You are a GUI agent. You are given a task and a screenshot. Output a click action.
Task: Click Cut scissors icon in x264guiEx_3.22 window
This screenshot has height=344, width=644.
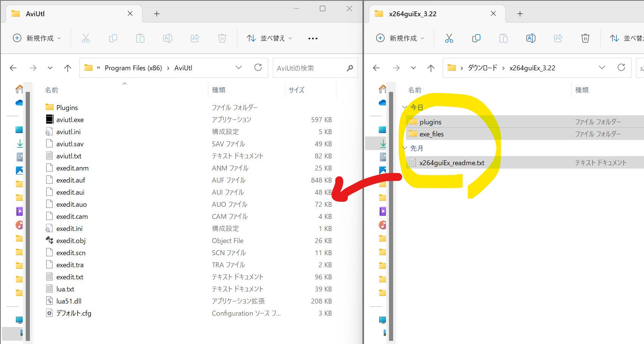tap(449, 38)
